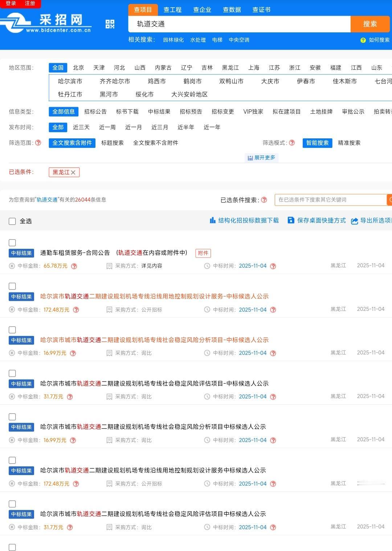The image size is (392, 551).
Task: Click the help icon after 65.78万元
Action: point(74,266)
